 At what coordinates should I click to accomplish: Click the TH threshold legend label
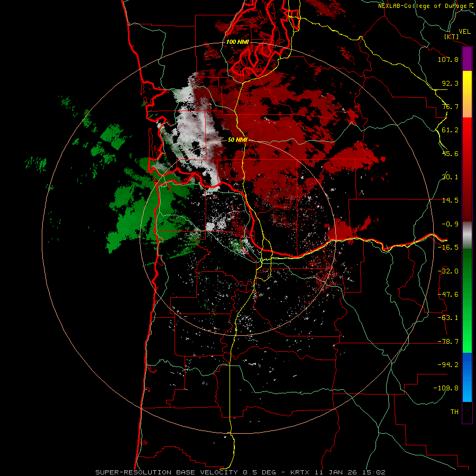454,412
